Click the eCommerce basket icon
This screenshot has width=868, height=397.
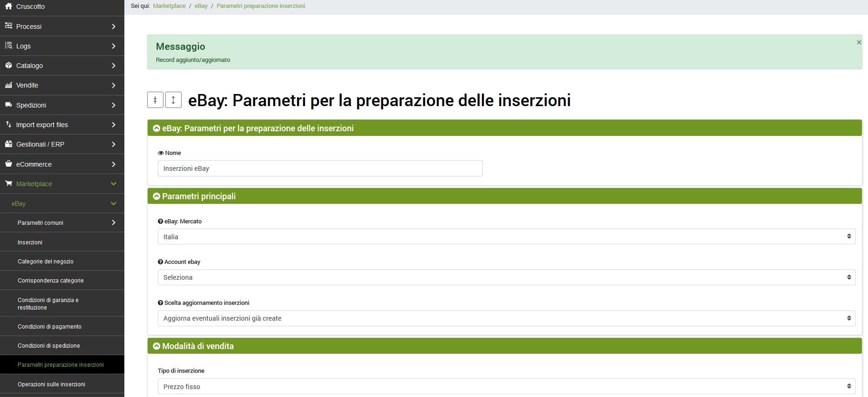[8, 164]
